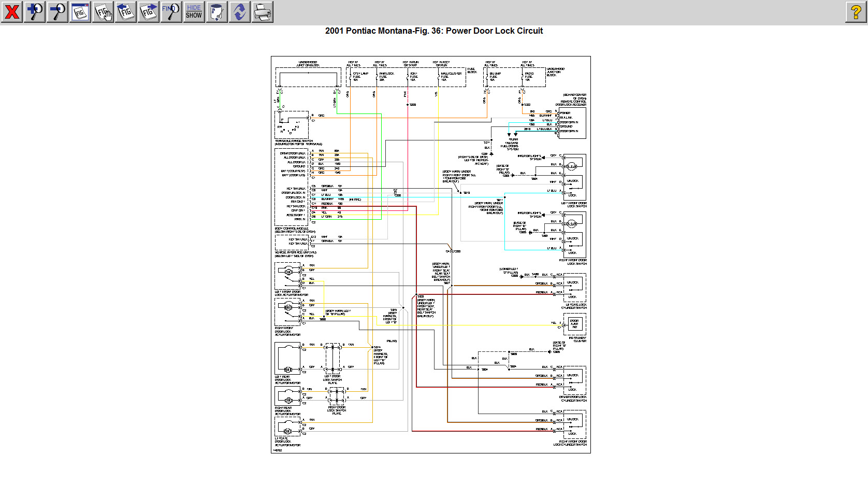Click the paint bucket color tool
The image size is (868, 483).
tap(216, 12)
